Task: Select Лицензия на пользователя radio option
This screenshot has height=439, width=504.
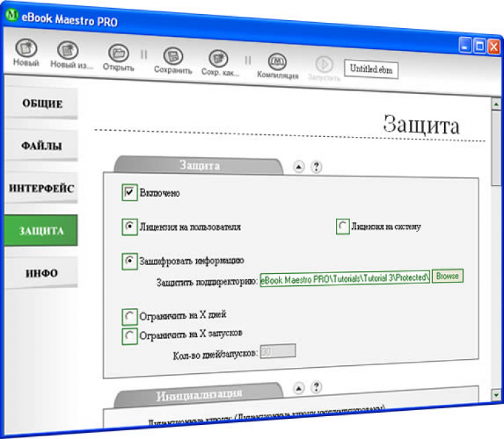Action: tap(130, 227)
